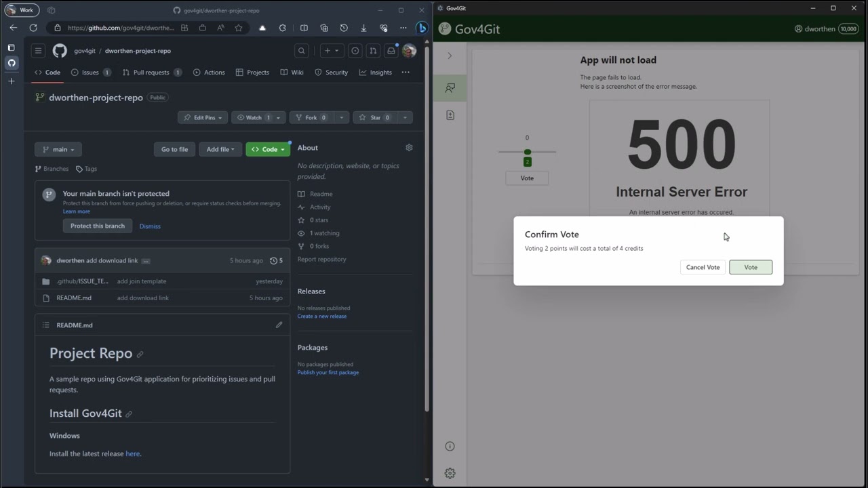
Task: Click Cancel Vote in the dialog
Action: click(x=703, y=267)
